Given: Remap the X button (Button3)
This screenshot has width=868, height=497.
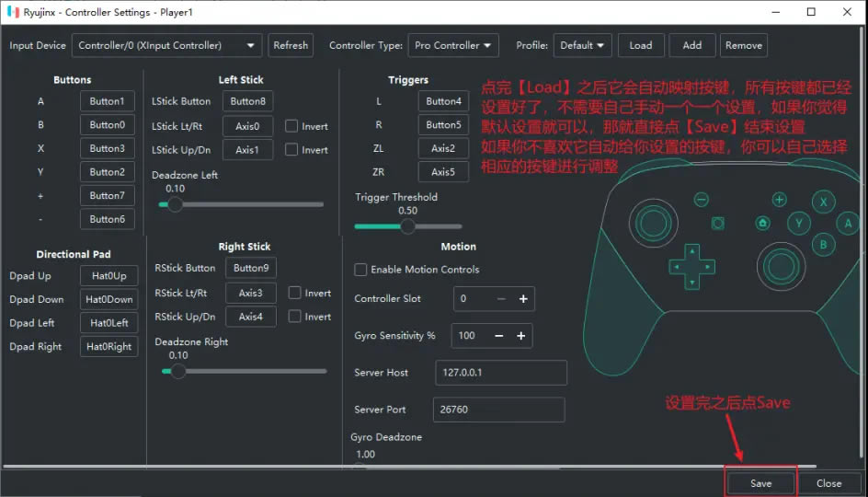Looking at the screenshot, I should point(108,148).
